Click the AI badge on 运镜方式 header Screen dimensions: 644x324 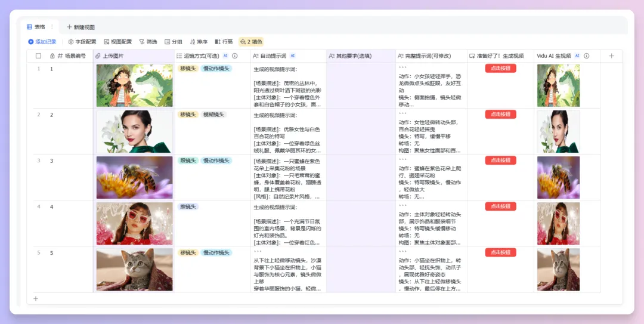pyautogui.click(x=225, y=56)
